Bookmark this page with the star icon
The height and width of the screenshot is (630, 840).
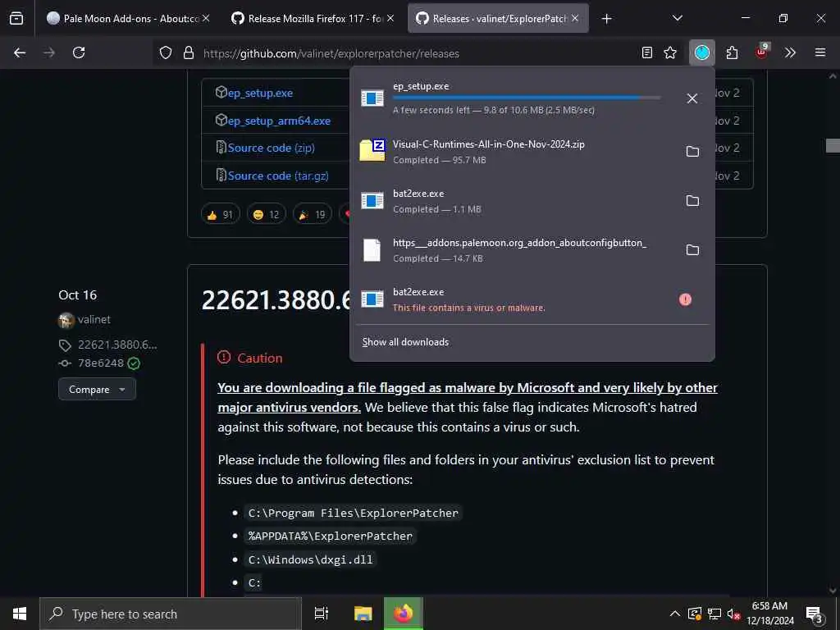pos(670,52)
